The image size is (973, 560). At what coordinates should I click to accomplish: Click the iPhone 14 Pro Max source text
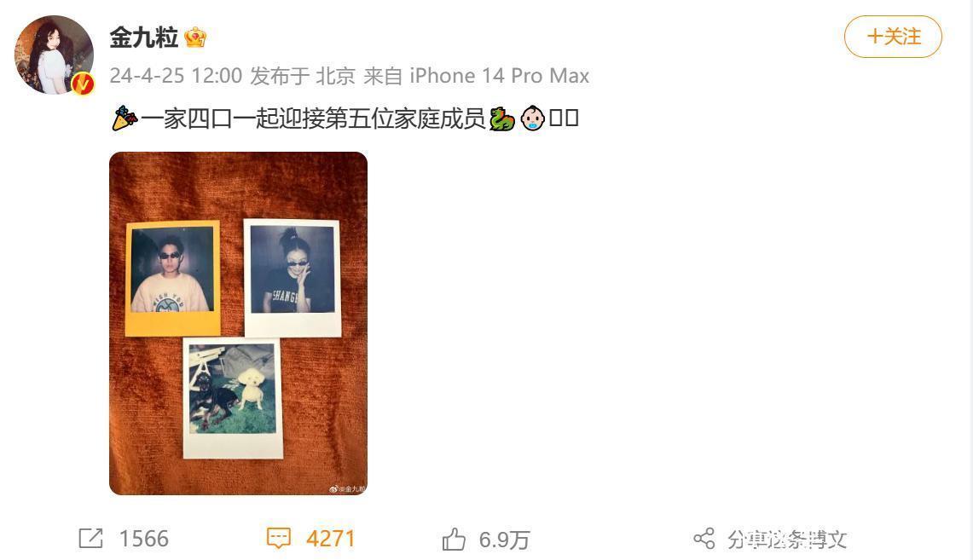[500, 76]
